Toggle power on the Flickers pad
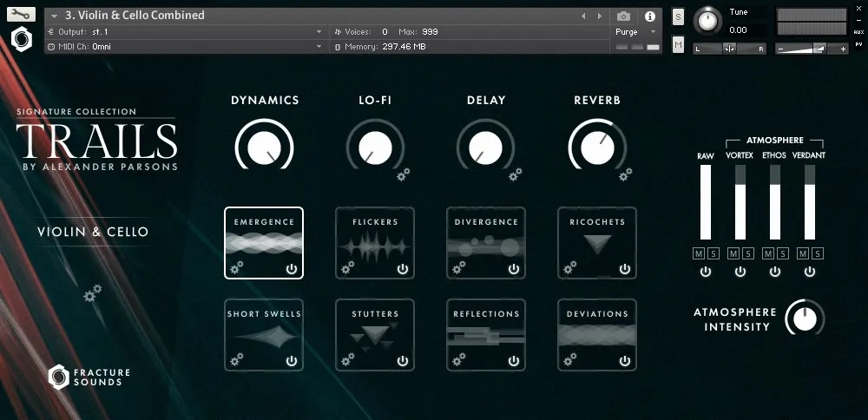The height and width of the screenshot is (420, 868). coord(402,269)
